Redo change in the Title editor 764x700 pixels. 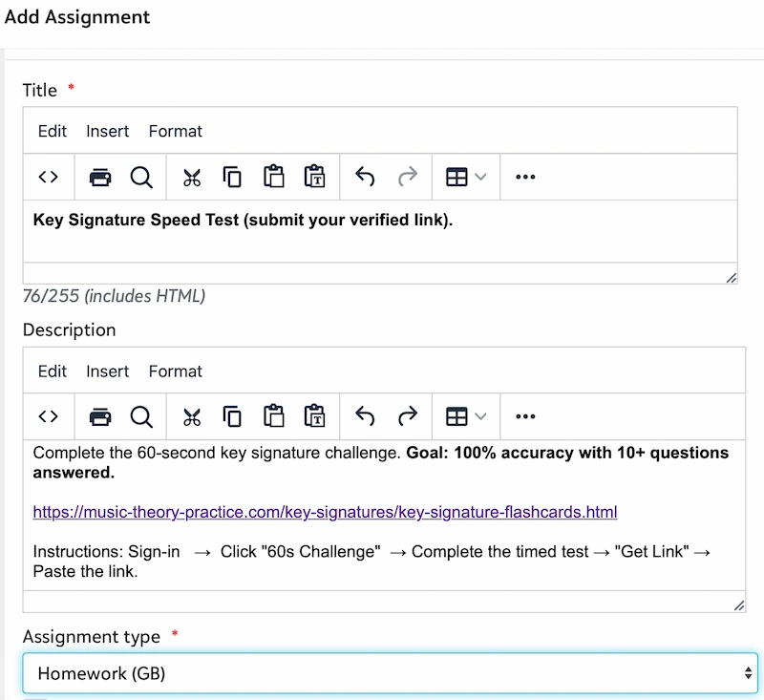tap(409, 177)
